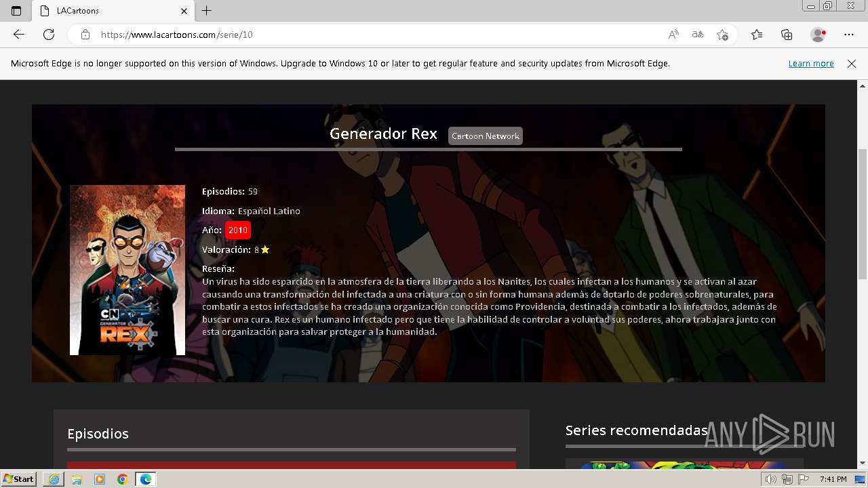Select the LACartoons tab

coord(114,11)
